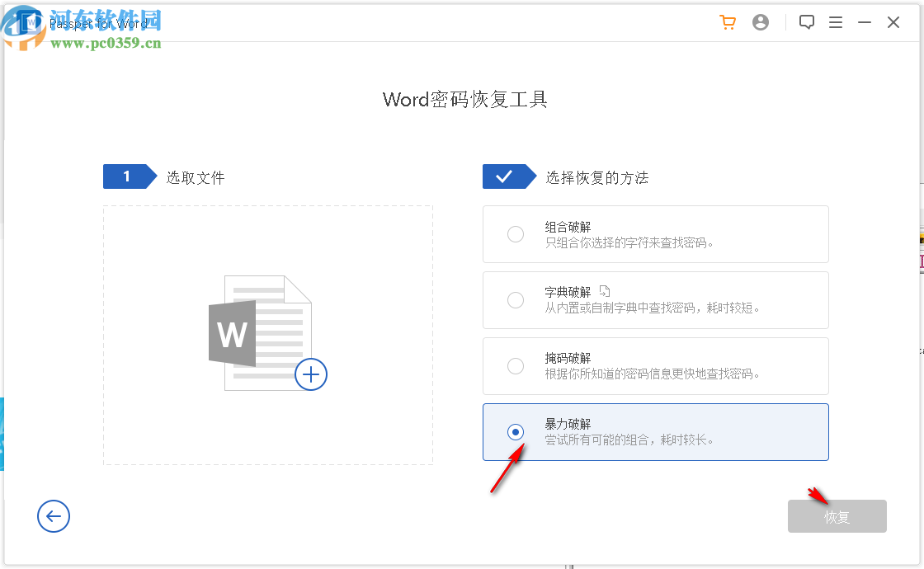Open the hamburger menu
This screenshot has height=569, width=924.
[x=836, y=22]
